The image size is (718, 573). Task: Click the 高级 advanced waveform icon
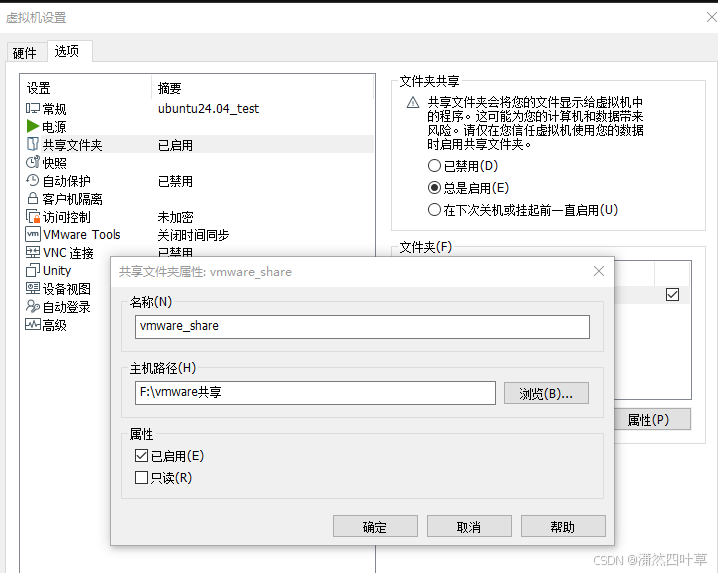pos(33,324)
